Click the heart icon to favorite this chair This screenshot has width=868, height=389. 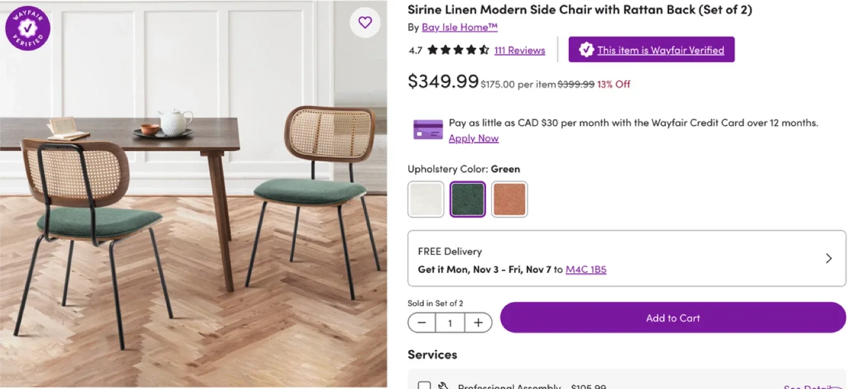(x=365, y=22)
